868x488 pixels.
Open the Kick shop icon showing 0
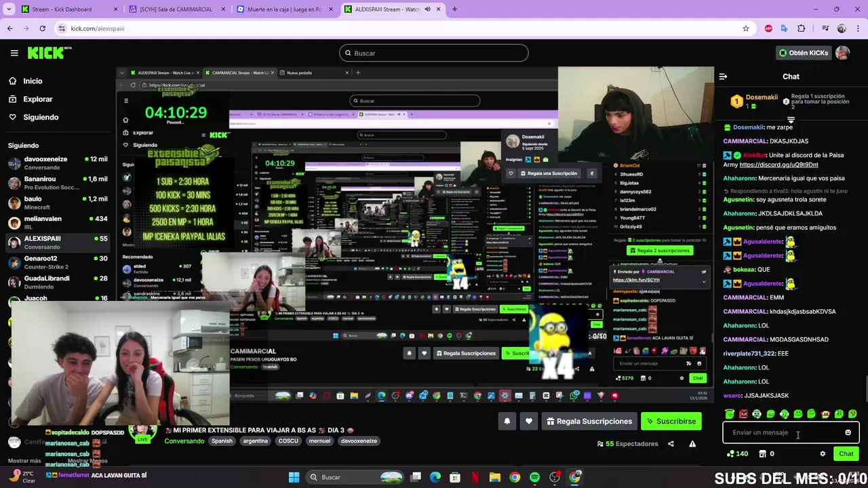click(766, 454)
